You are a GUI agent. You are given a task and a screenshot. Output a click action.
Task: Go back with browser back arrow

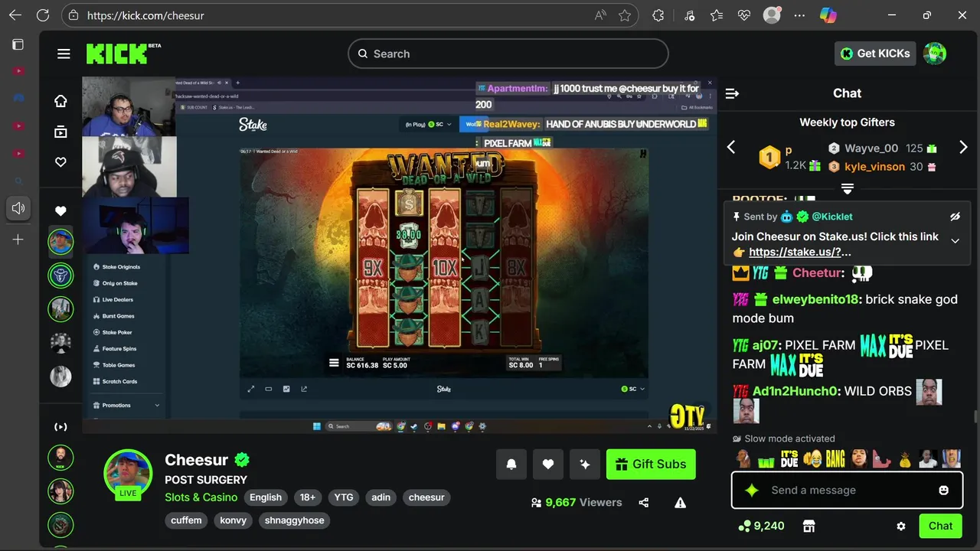15,15
